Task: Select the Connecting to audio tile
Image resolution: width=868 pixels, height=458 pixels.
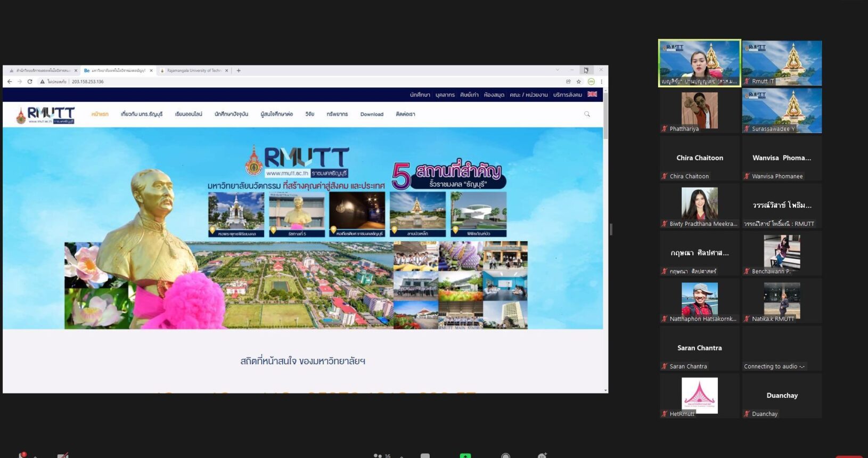Action: click(x=782, y=348)
